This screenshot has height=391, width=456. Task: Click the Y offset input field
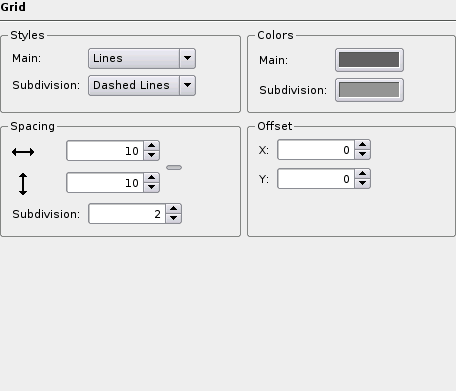tap(316, 179)
